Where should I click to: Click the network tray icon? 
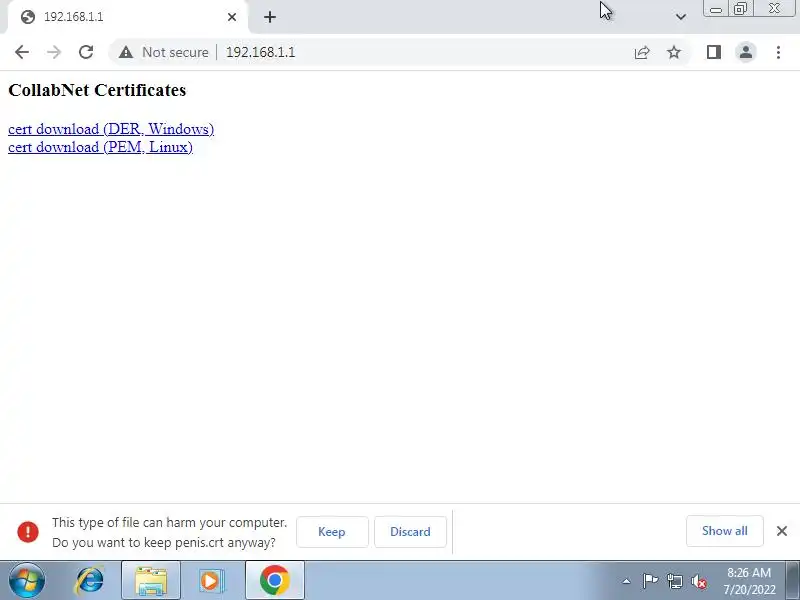tap(675, 581)
